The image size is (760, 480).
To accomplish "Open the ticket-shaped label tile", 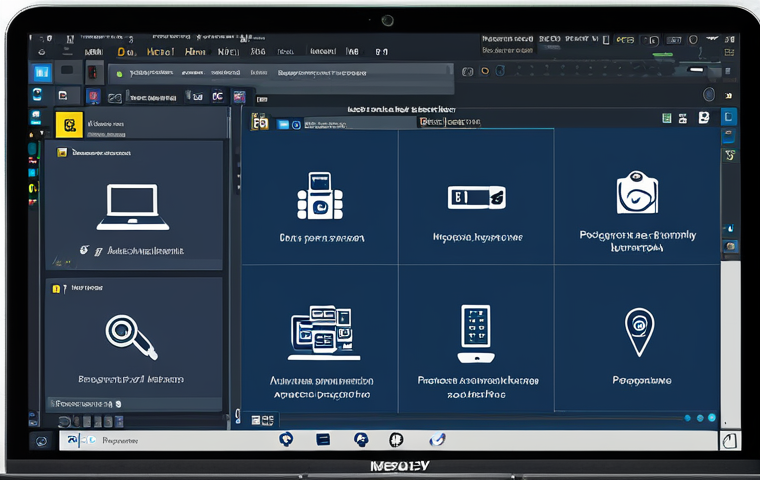I will [x=476, y=196].
